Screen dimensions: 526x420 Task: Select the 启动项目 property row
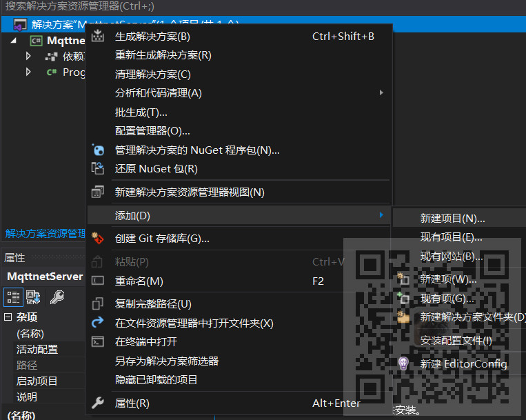(49, 381)
